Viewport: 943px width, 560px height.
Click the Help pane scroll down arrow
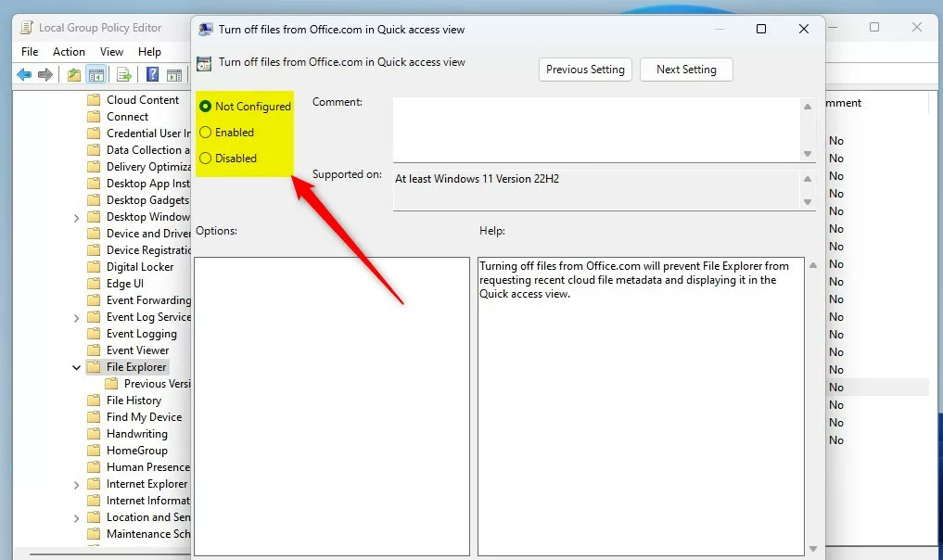click(813, 549)
